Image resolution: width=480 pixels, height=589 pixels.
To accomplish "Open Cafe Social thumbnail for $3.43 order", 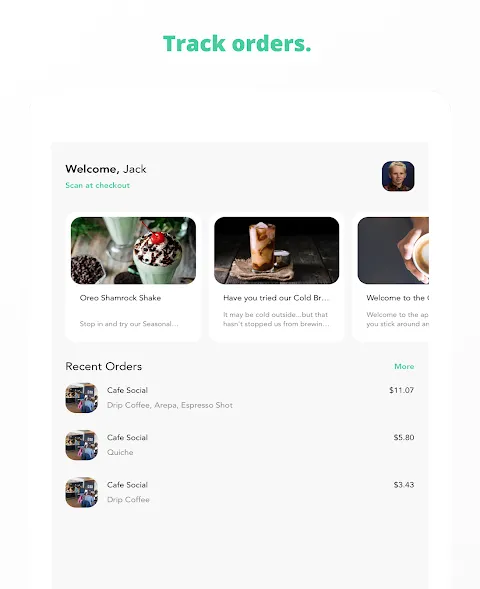I will pos(82,492).
